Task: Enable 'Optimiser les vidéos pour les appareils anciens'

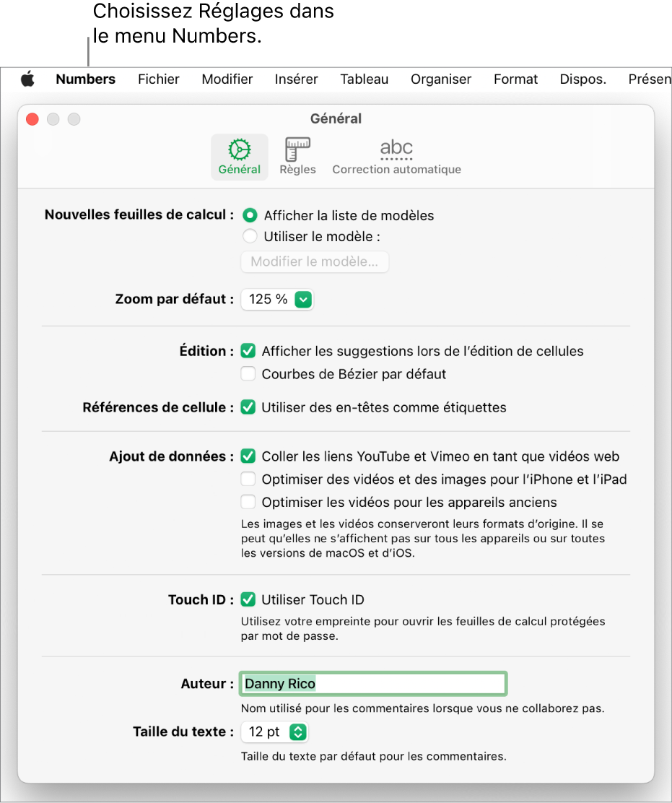Action: pyautogui.click(x=248, y=502)
